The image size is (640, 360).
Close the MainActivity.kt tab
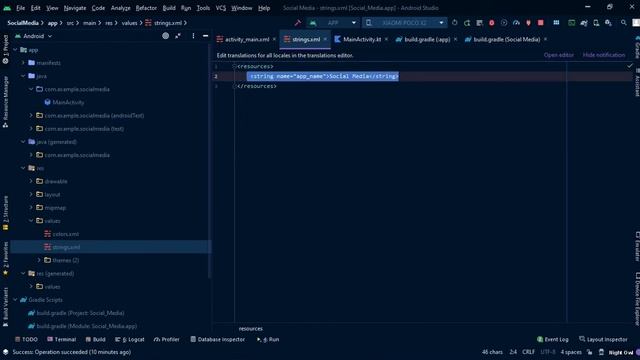pos(386,39)
